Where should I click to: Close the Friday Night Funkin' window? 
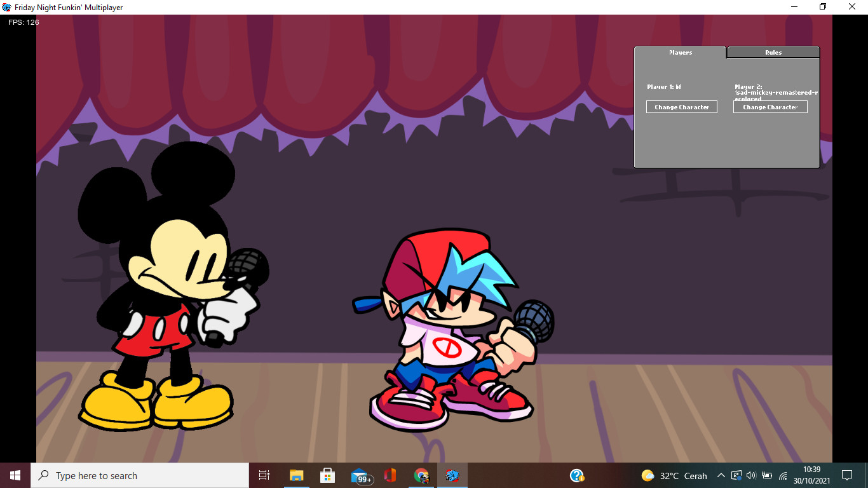[x=852, y=7]
